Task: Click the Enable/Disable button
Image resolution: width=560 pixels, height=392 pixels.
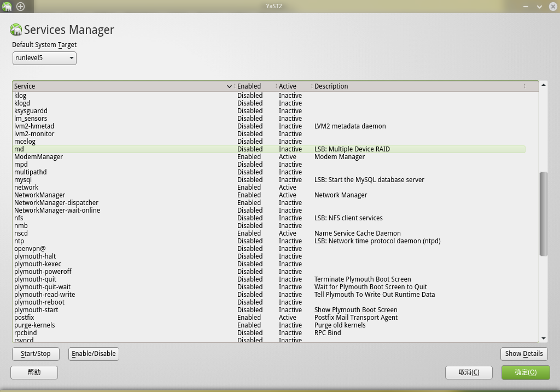Action: click(x=94, y=354)
